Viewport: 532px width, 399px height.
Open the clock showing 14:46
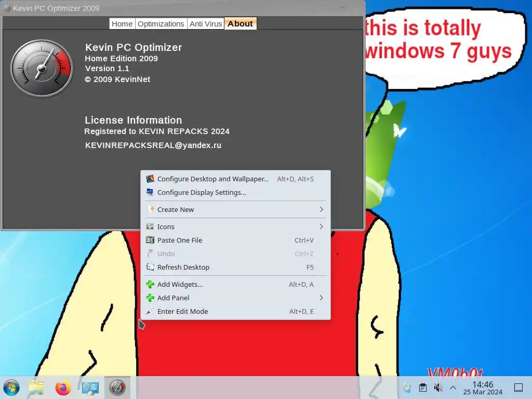pyautogui.click(x=483, y=388)
